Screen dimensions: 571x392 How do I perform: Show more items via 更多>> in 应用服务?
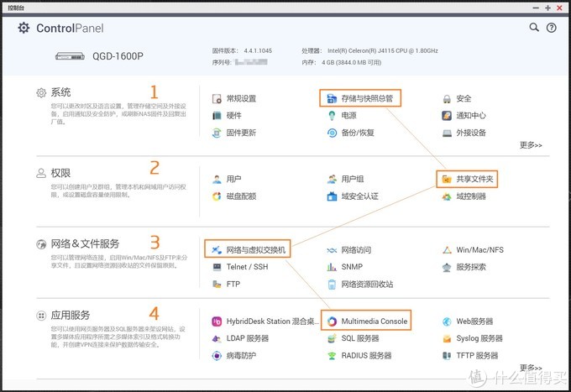pos(531,368)
